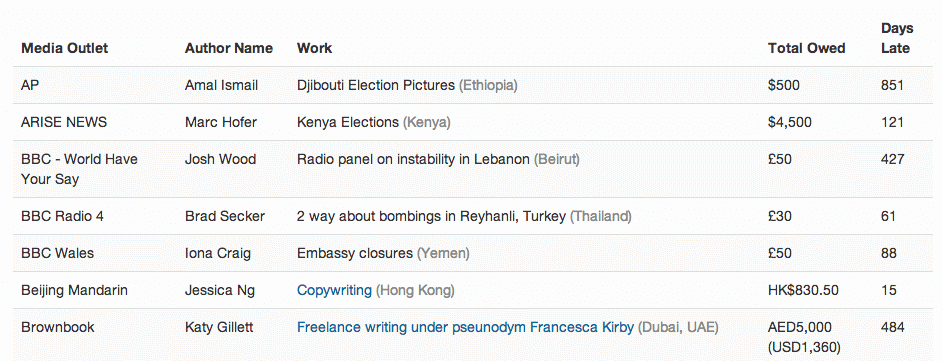Select the AP media outlet cell
The width and height of the screenshot is (943, 361).
tap(30, 85)
